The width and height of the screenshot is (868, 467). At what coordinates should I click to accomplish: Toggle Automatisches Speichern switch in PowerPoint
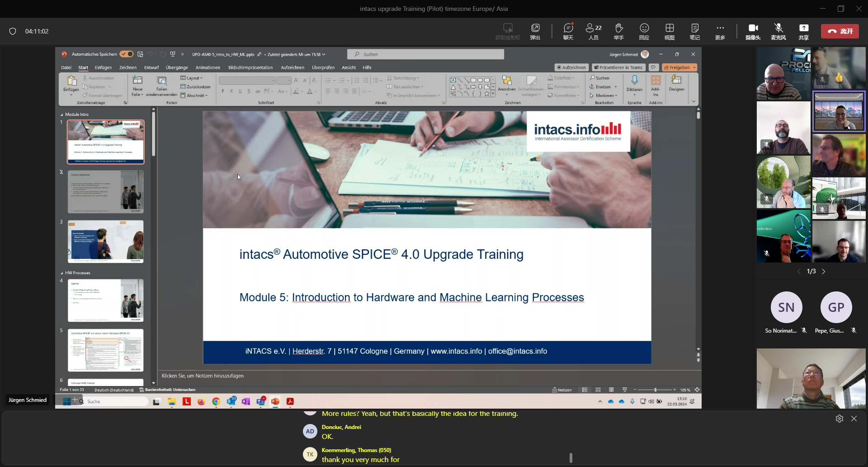pyautogui.click(x=127, y=54)
